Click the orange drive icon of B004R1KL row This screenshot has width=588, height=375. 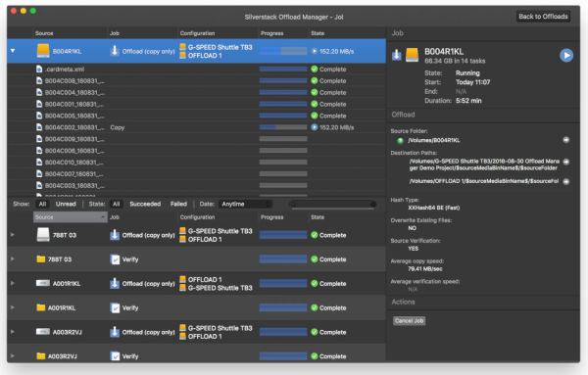(x=43, y=51)
